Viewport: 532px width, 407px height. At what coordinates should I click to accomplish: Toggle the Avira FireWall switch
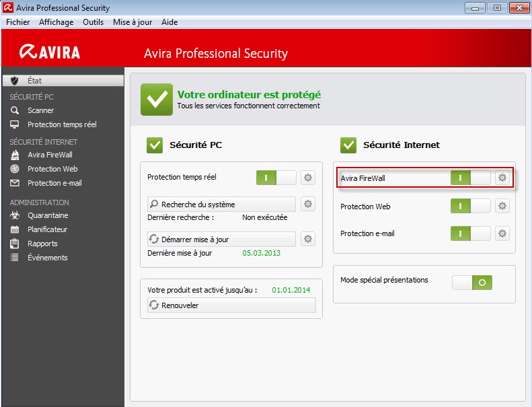coord(470,178)
